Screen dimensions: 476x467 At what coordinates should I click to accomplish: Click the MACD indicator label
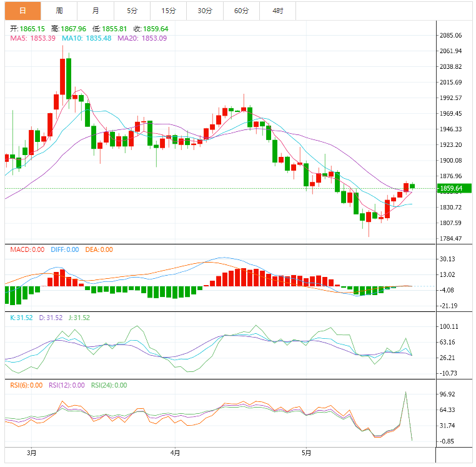coord(27,249)
